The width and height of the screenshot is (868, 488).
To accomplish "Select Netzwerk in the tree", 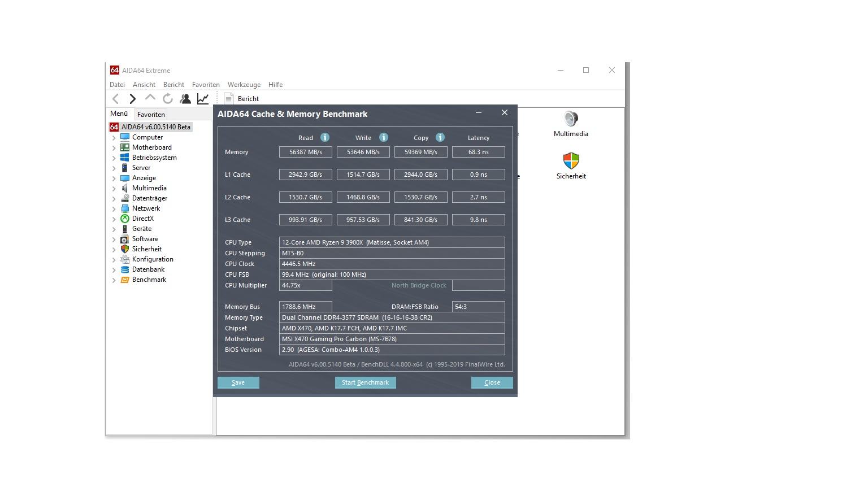I will coord(146,208).
